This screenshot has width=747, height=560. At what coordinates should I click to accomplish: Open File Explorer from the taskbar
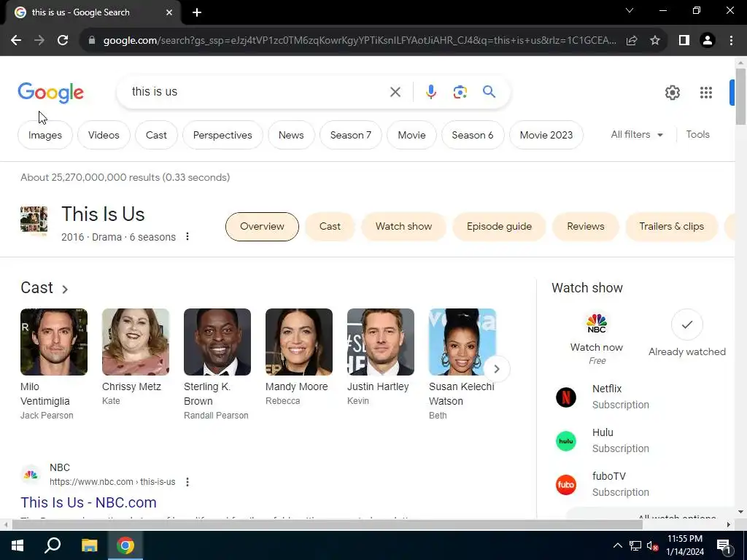click(89, 545)
